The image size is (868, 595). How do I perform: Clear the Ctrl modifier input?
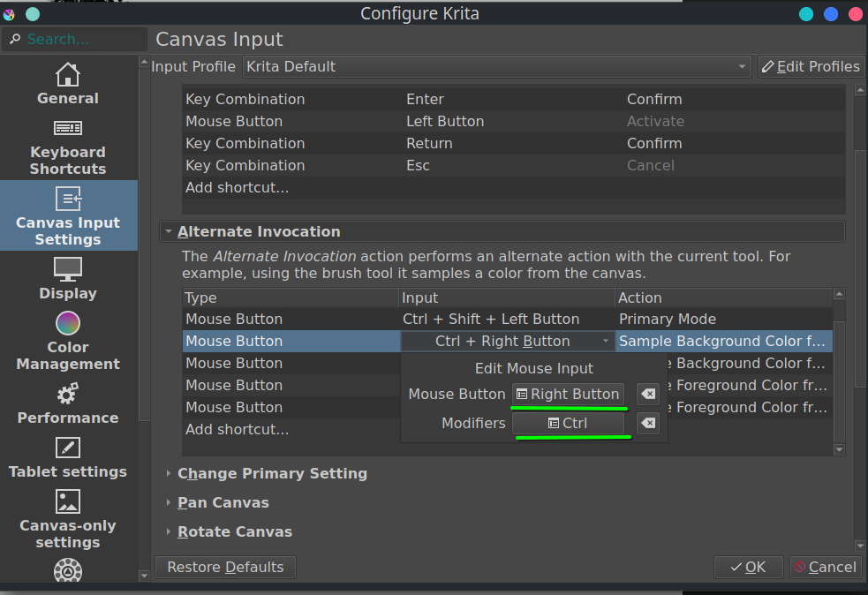coord(647,424)
